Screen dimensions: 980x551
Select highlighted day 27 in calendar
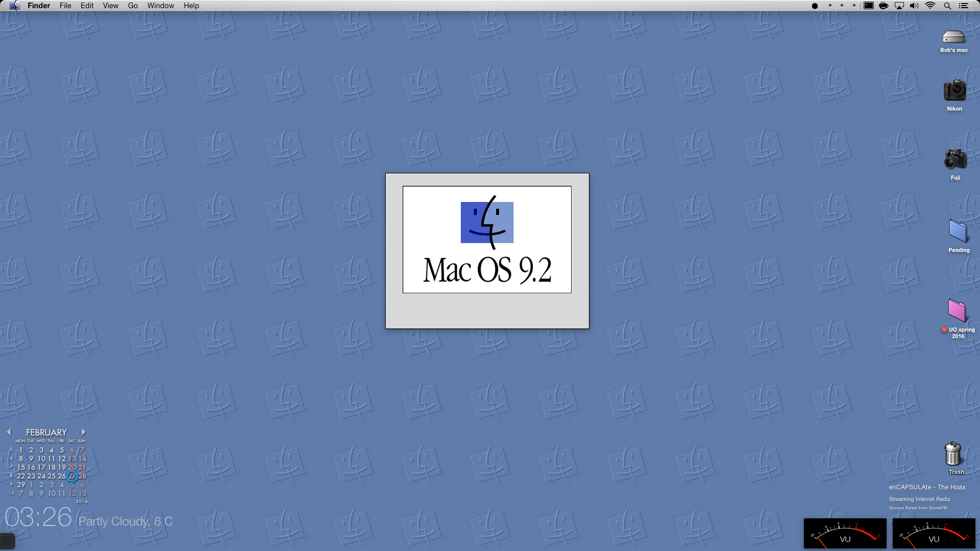72,476
